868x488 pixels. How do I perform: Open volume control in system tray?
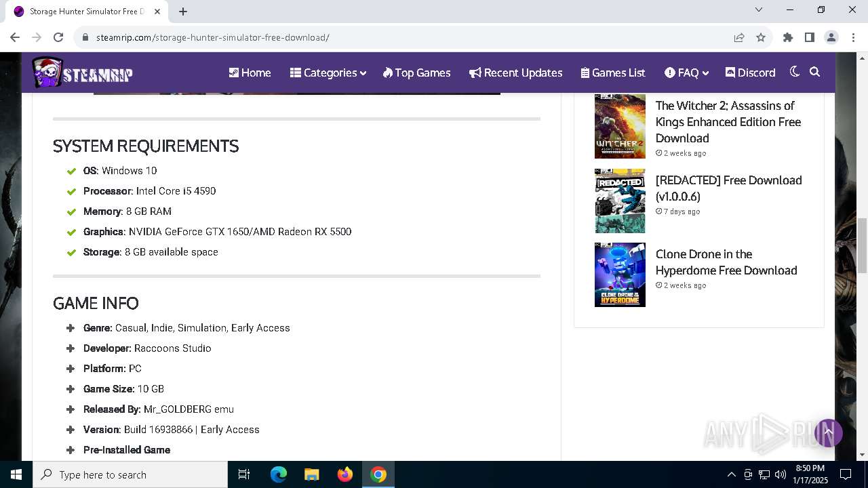pos(781,474)
